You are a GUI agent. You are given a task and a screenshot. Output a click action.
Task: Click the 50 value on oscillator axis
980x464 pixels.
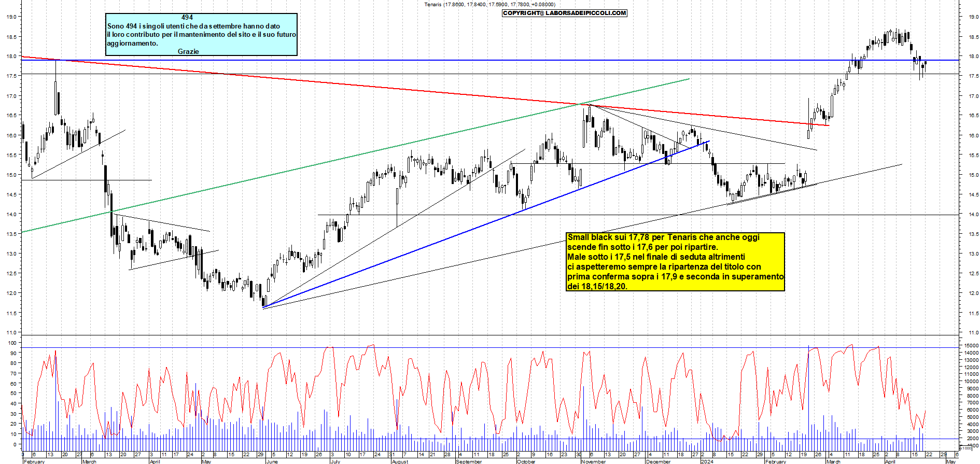[x=14, y=394]
